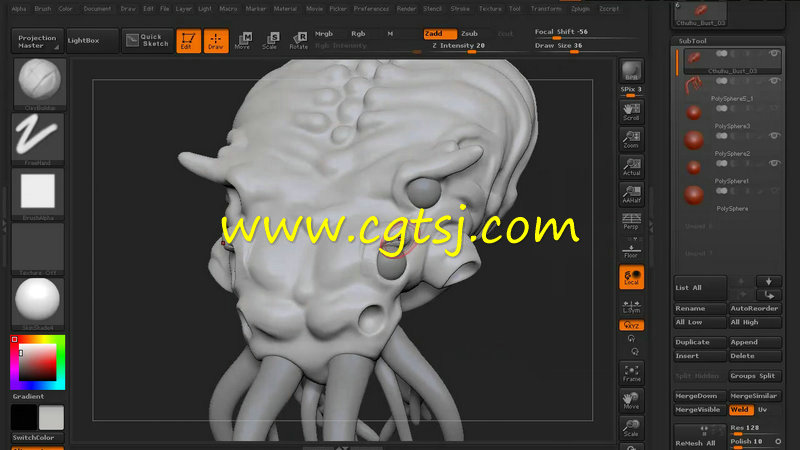800x450 pixels.
Task: Click the AutoReorder button
Action: point(755,309)
